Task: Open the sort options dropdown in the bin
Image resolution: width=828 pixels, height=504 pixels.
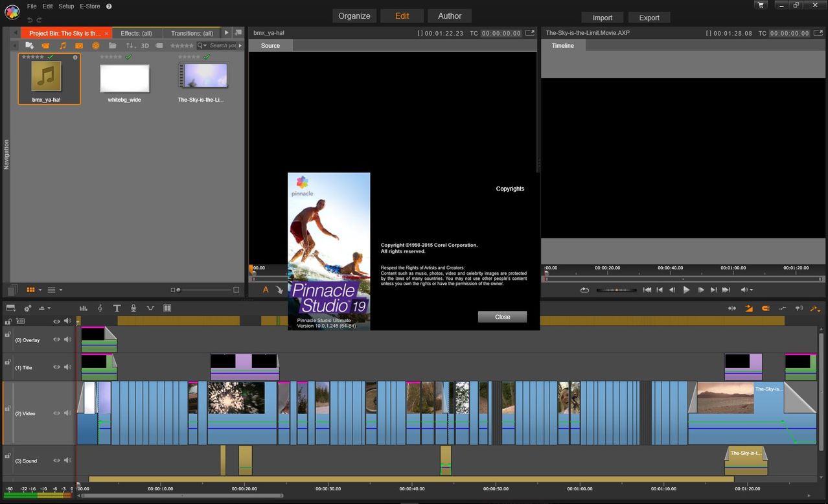Action: 131,45
